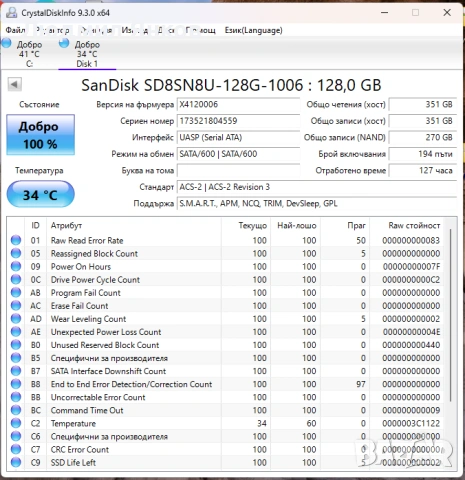
Task: Click worst value 60 in Temperature row
Action: coord(311,424)
